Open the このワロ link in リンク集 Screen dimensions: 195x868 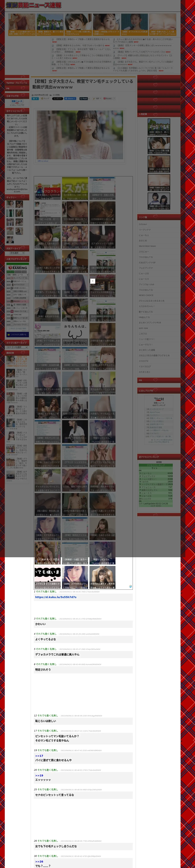(143, 334)
